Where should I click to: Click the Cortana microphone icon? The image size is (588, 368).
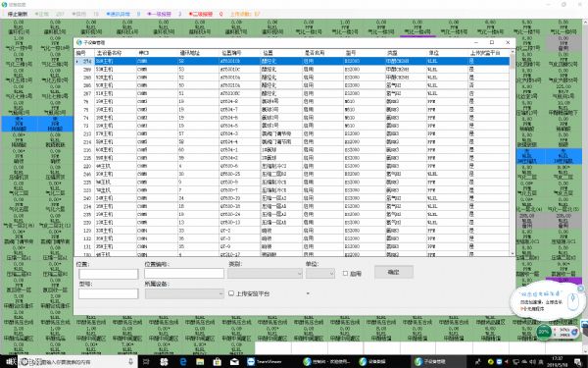(x=130, y=361)
